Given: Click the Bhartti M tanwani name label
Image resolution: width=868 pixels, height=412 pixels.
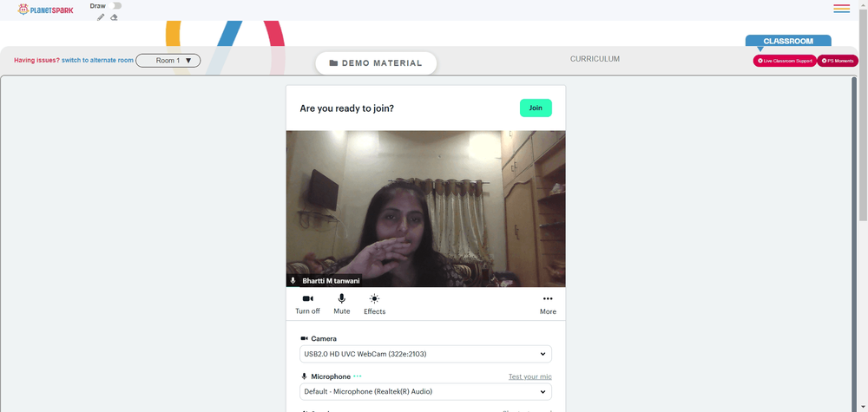Looking at the screenshot, I should 331,281.
